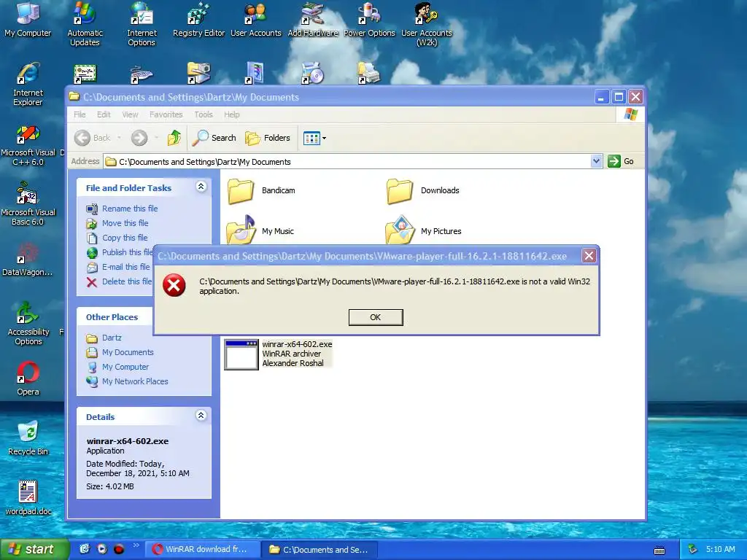Open My Computer desktop icon
Viewport: 747px width, 560px height.
coord(28,20)
